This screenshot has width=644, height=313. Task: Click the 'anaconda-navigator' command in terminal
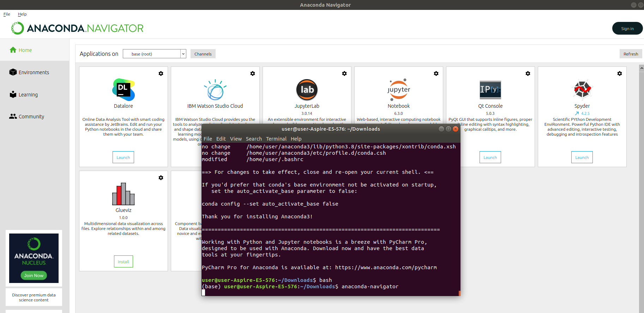370,287
